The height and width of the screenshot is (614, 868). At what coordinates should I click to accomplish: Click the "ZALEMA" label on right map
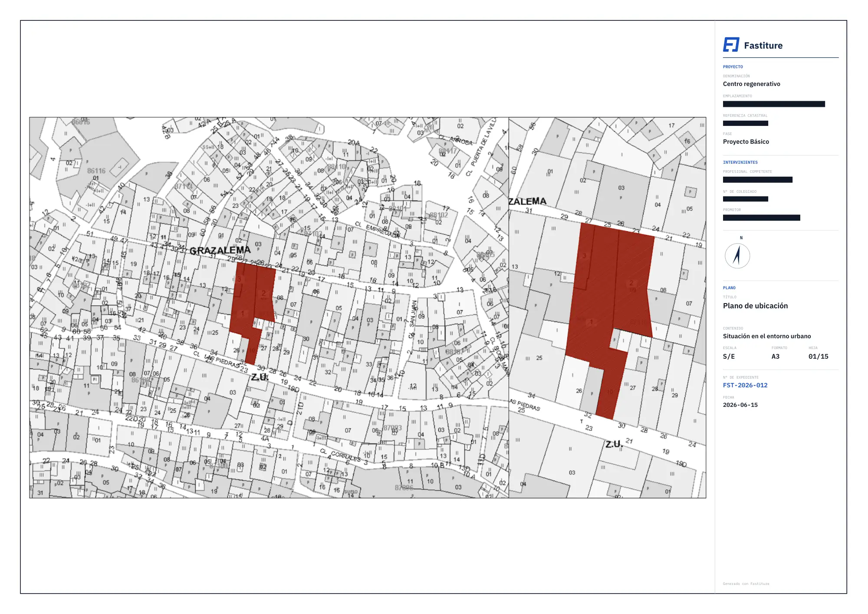[x=527, y=201]
